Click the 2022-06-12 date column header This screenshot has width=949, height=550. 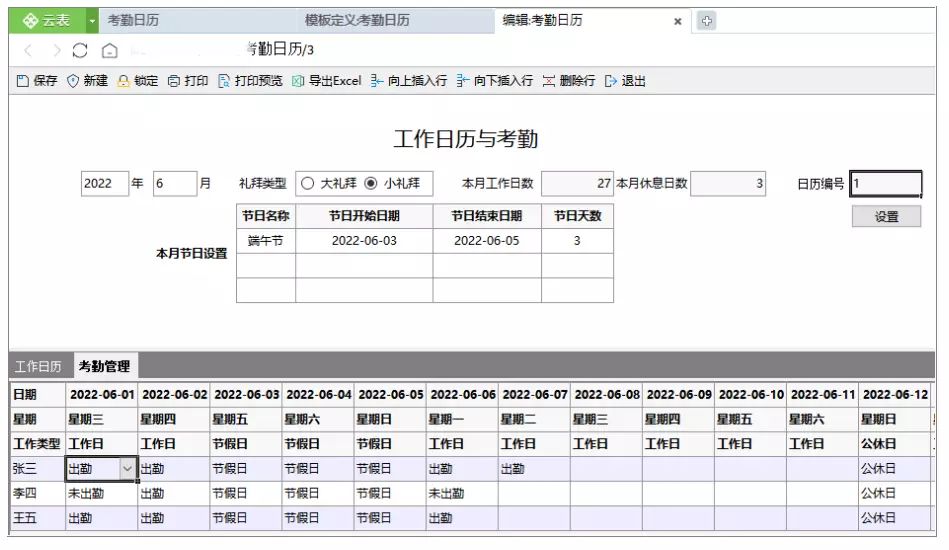tap(895, 394)
